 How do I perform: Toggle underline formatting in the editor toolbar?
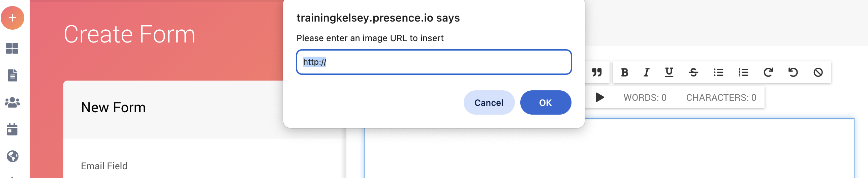[669, 72]
